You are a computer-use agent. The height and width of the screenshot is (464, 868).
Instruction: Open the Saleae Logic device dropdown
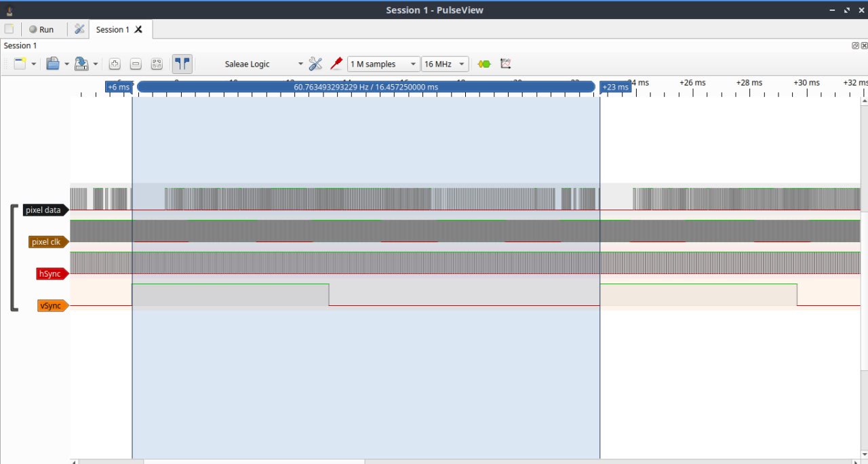263,64
